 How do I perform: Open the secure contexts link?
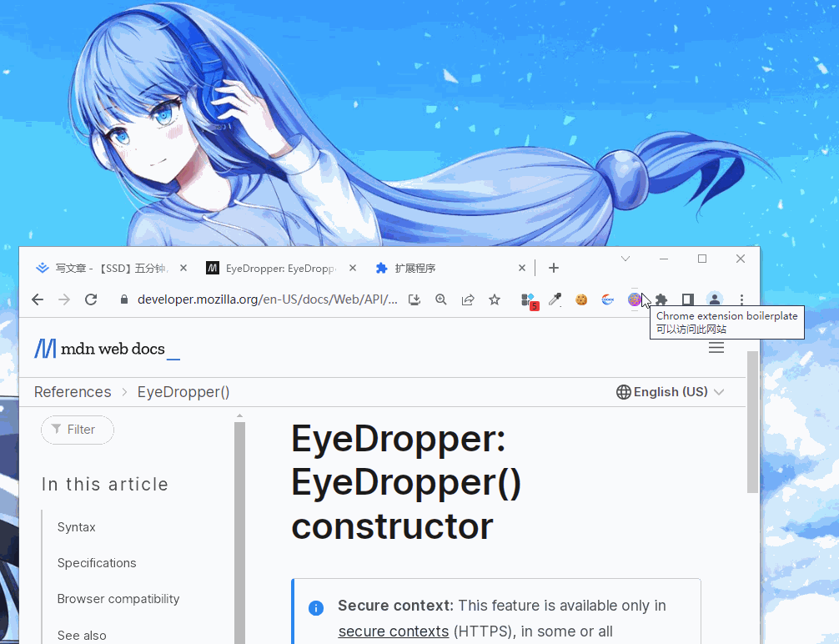click(x=394, y=631)
